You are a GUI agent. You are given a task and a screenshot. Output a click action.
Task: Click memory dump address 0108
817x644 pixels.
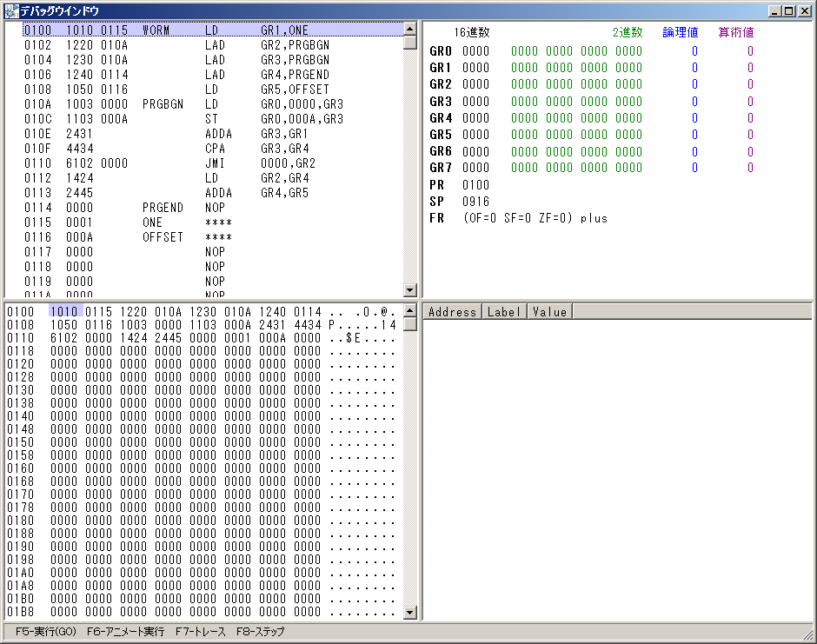[x=20, y=324]
